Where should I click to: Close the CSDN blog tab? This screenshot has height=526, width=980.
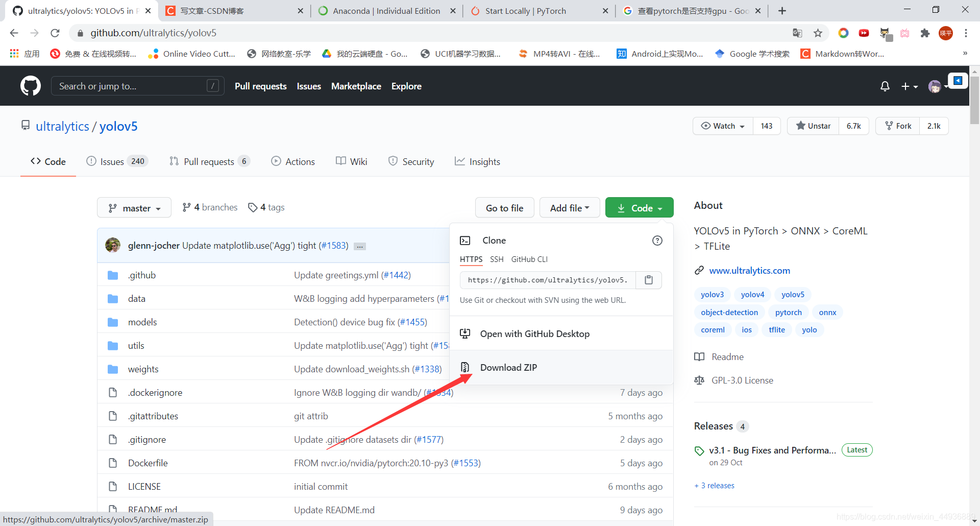click(300, 11)
